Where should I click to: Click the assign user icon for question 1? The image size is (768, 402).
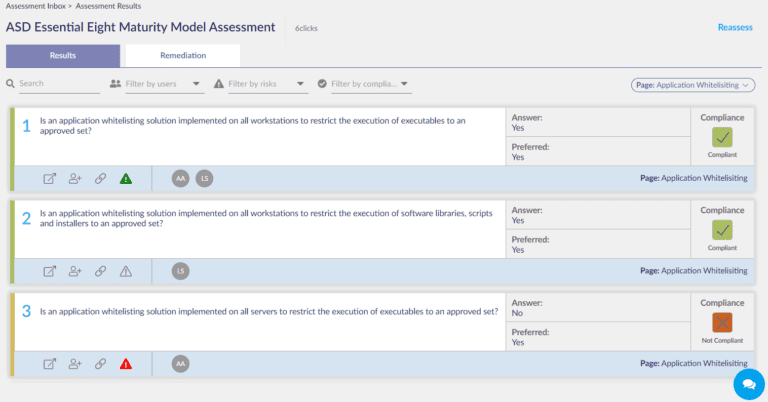click(x=75, y=179)
